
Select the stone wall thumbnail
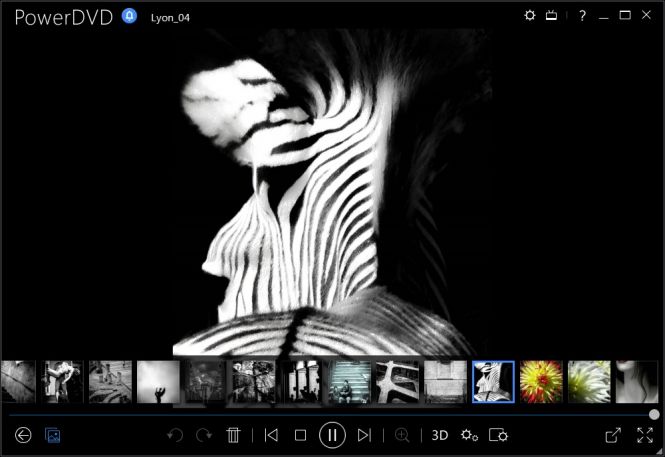click(445, 382)
